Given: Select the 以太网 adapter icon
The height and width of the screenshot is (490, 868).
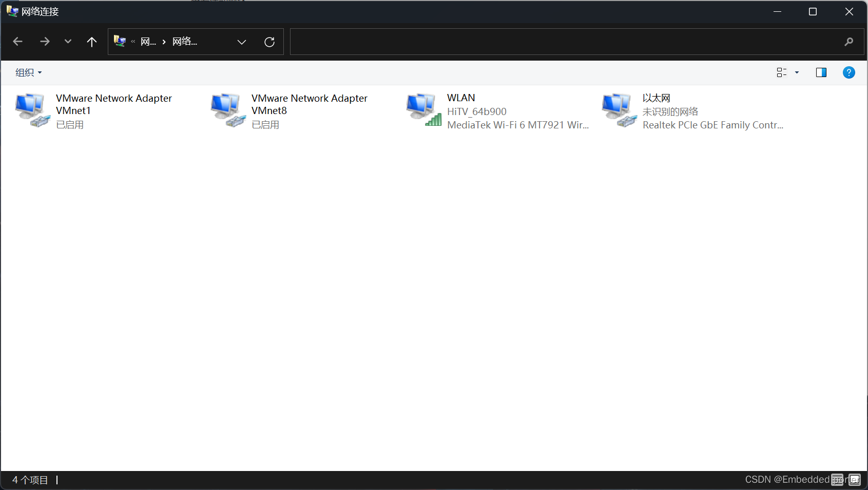Looking at the screenshot, I should coord(619,110).
